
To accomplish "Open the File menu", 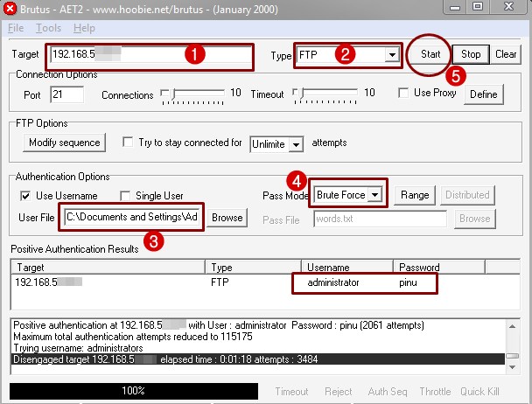I will coord(16,28).
